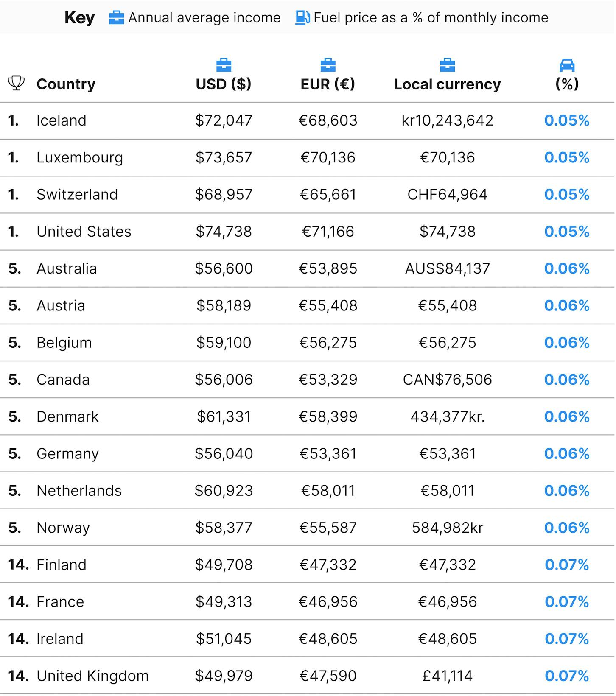This screenshot has width=616, height=696.
Task: Click the Iceland country name
Action: (62, 120)
